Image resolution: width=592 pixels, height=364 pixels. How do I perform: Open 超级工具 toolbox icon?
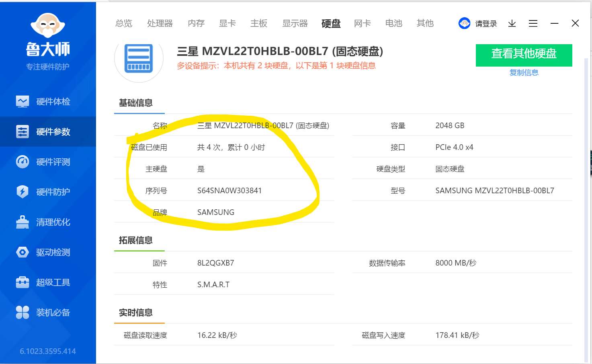click(x=23, y=282)
